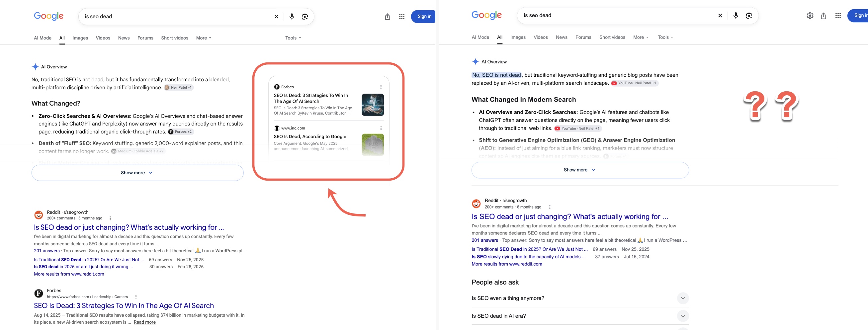Expand Show more in right AI Overview
This screenshot has width=868, height=330.
pos(580,170)
